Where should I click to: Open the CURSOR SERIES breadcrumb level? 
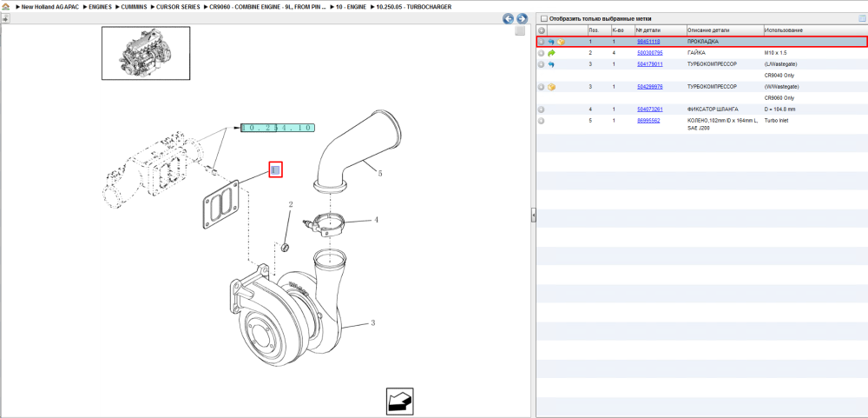click(x=178, y=7)
